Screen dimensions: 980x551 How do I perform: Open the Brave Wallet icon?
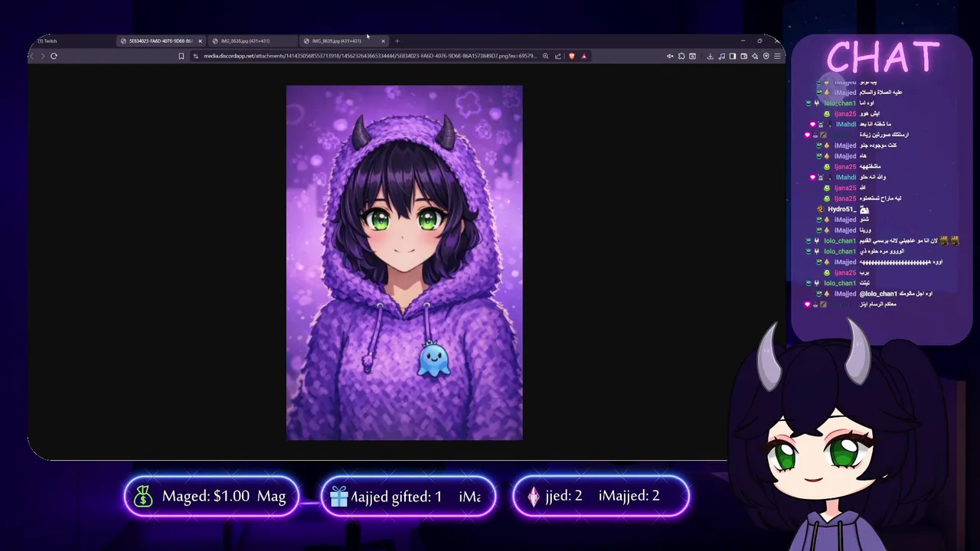point(744,56)
